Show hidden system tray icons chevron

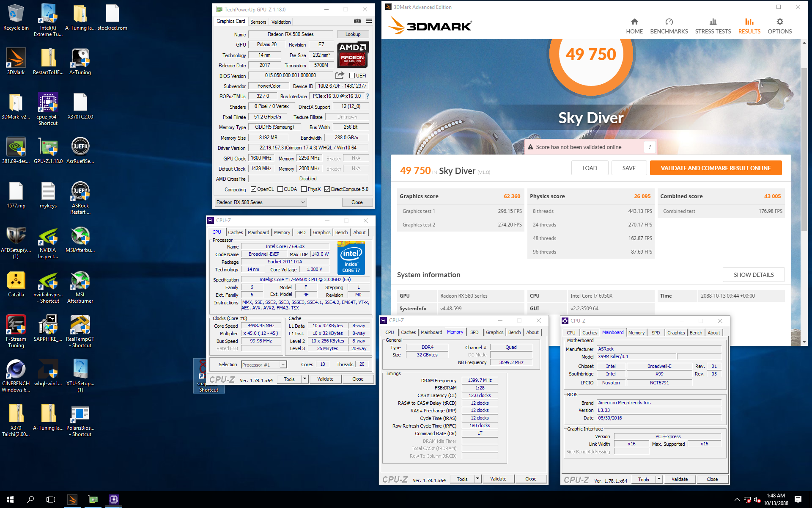pyautogui.click(x=737, y=500)
